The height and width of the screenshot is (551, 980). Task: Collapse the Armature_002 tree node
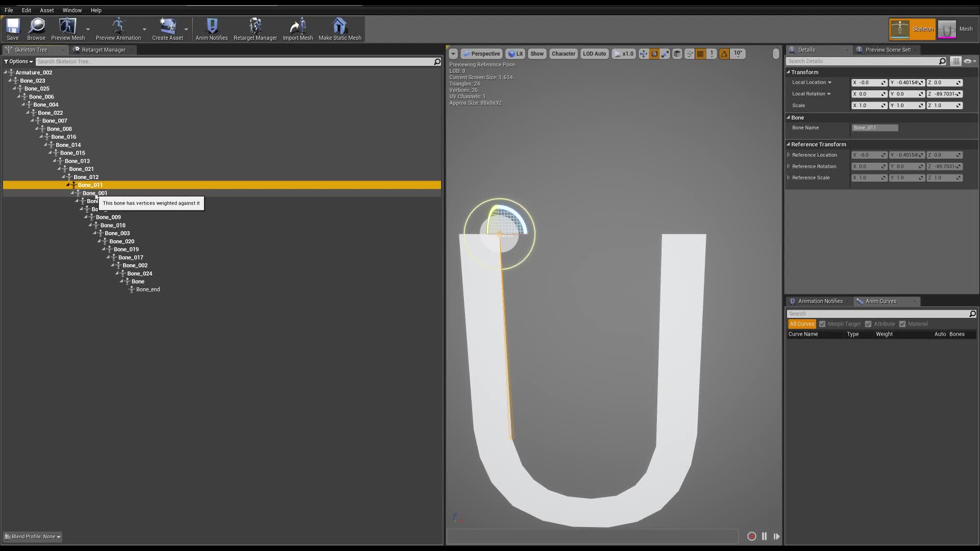[x=6, y=72]
